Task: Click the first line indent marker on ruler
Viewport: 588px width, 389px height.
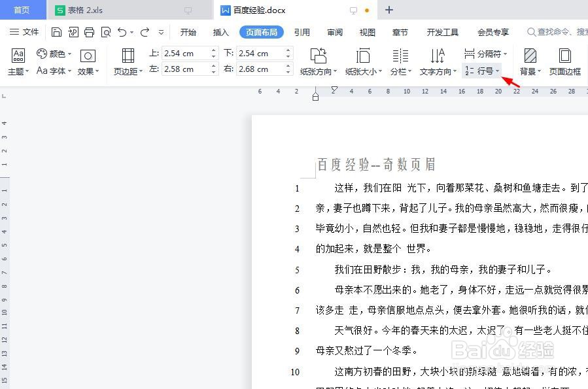Action: [334, 89]
